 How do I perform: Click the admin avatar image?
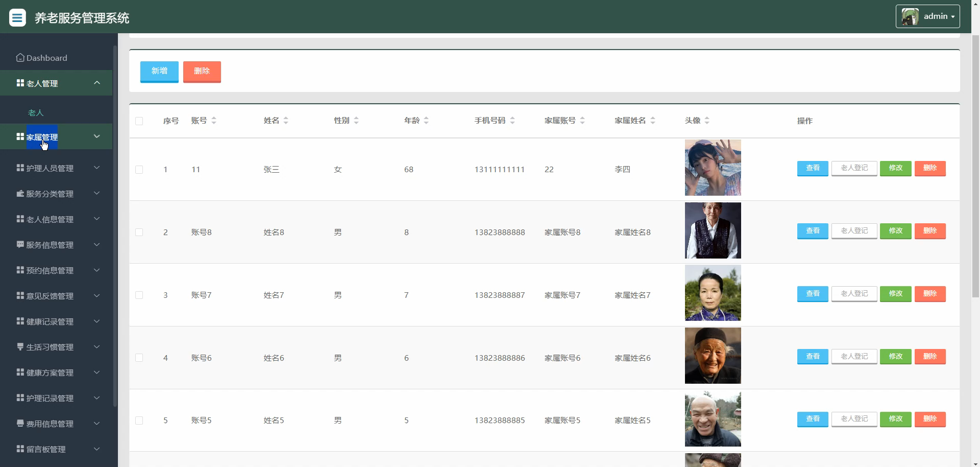pos(910,16)
